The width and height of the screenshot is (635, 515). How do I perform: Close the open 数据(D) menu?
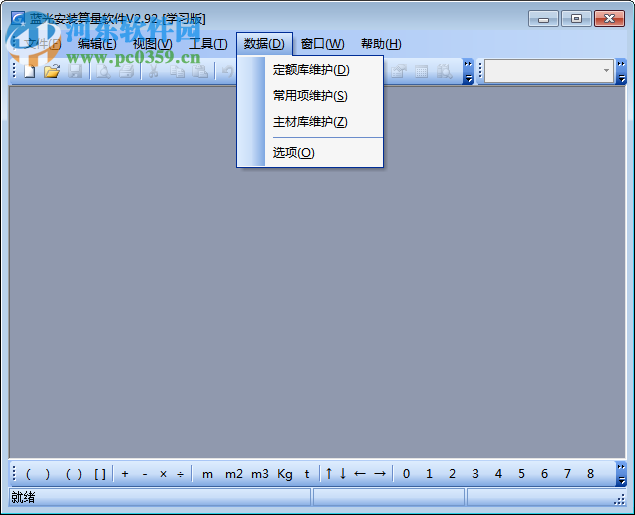[264, 44]
